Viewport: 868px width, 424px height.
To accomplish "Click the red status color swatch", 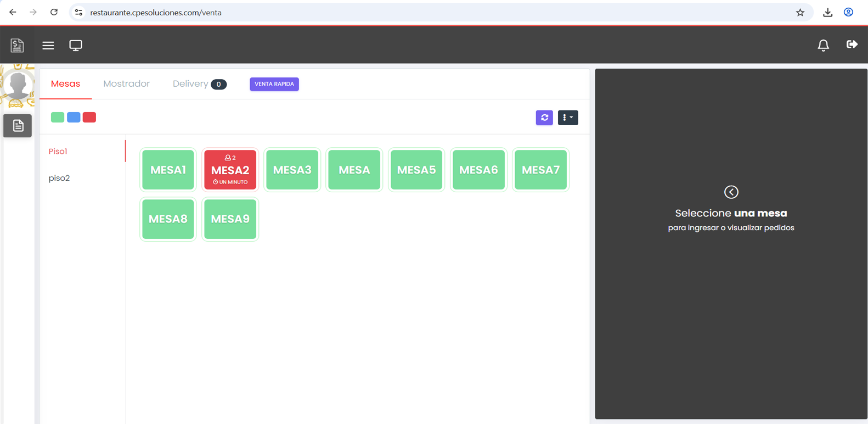I will click(x=89, y=117).
